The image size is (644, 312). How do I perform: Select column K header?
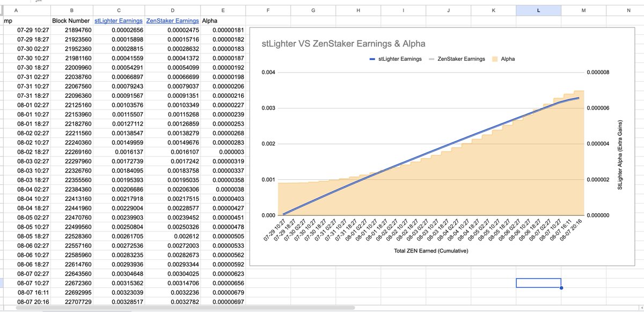pos(493,10)
